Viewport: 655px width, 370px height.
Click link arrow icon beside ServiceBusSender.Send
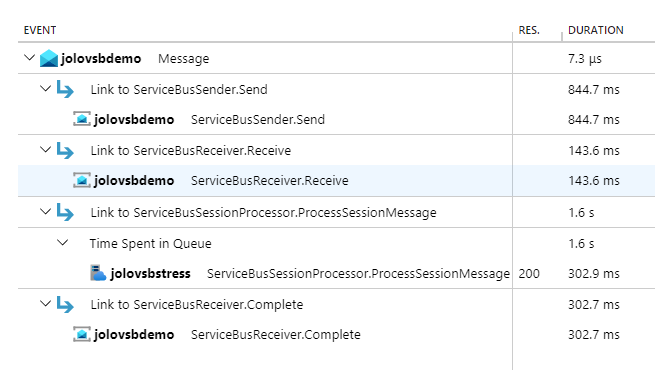[x=65, y=89]
